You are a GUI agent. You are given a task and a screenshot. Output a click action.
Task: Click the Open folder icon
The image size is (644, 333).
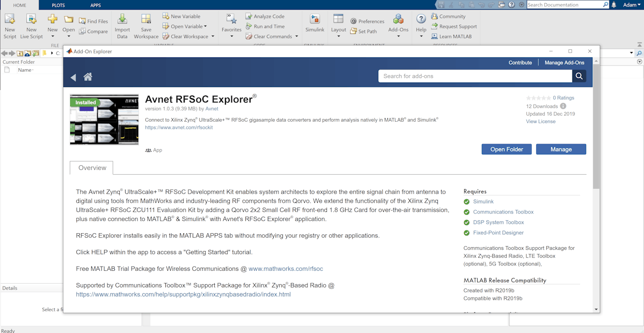click(x=69, y=19)
